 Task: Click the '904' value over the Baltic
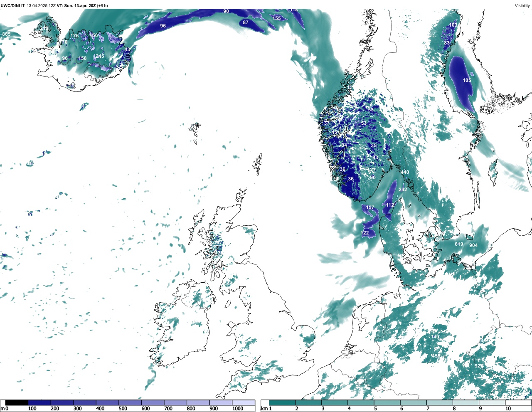tap(473, 245)
